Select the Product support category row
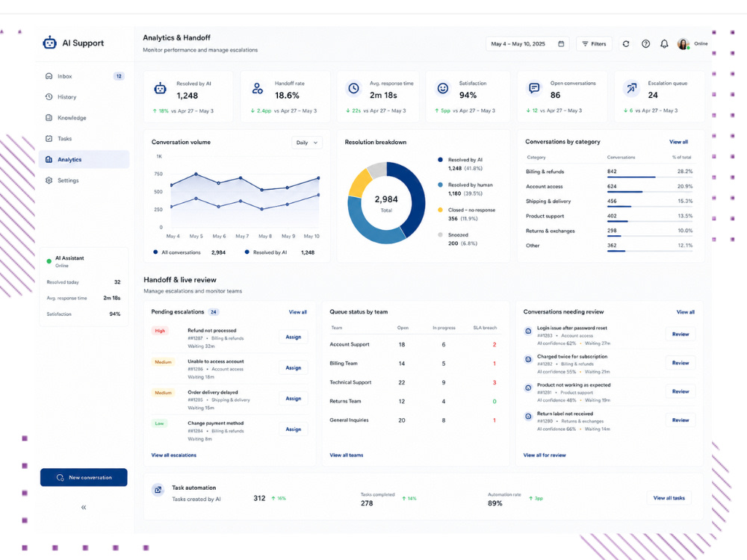The image size is (747, 560). 610,217
